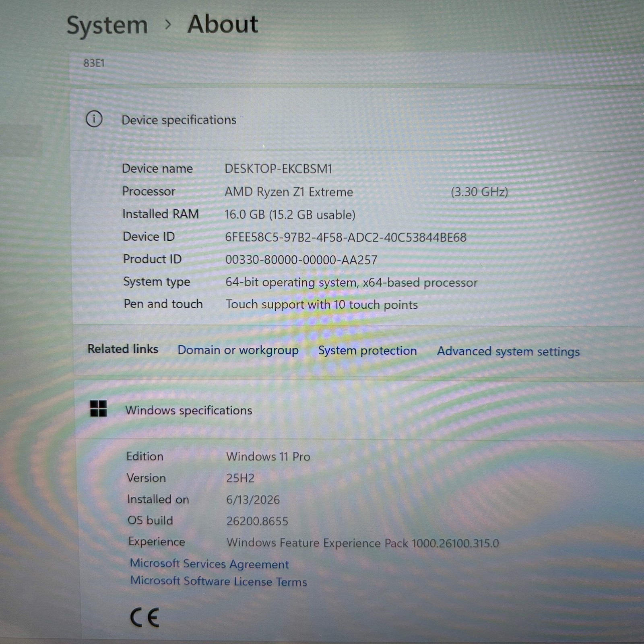This screenshot has height=644, width=644.
Task: Select Product ID 00330-80000-00000-AA257
Action: pyautogui.click(x=301, y=260)
